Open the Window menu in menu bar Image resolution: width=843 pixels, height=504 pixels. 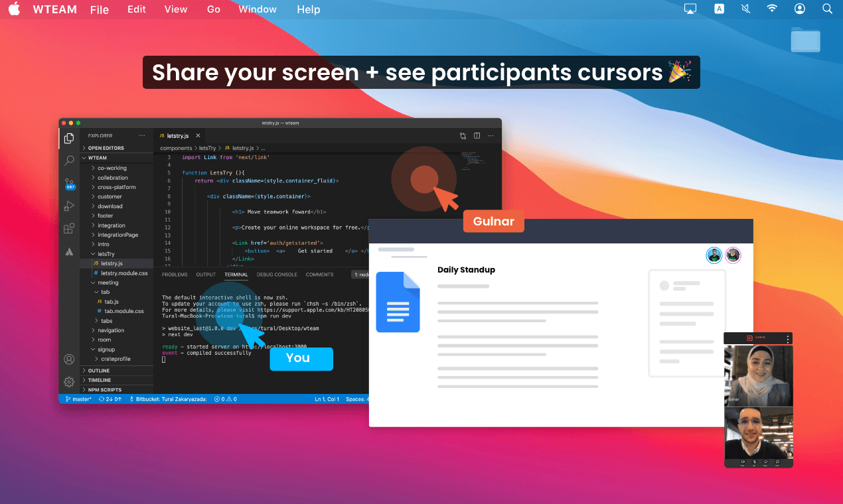coord(257,9)
